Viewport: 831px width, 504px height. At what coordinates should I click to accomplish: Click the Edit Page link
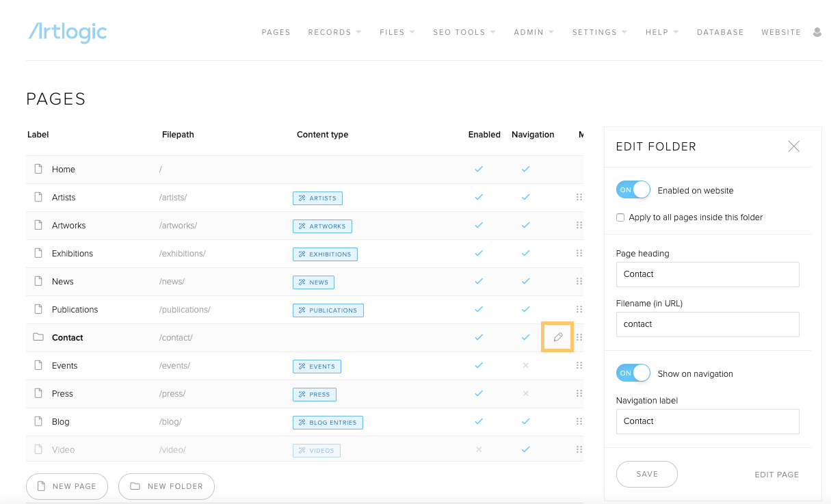click(x=776, y=475)
